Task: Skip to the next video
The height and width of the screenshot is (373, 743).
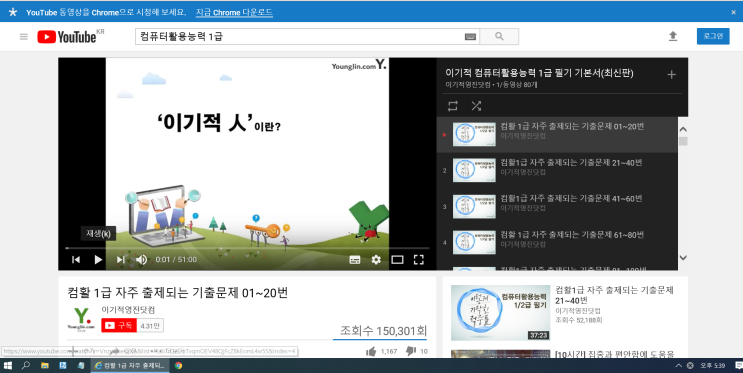Action: [x=120, y=259]
